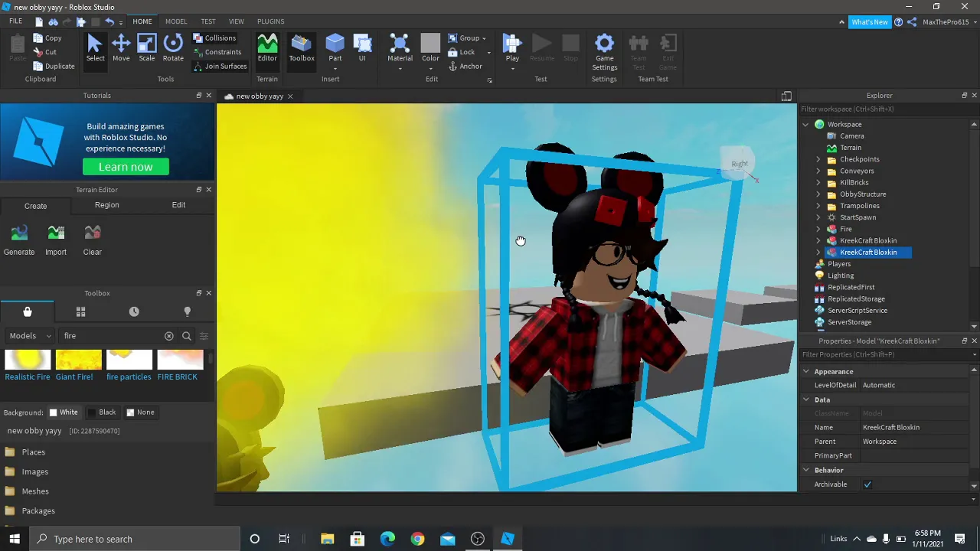Screen dimensions: 980x551
Task: Open Toolbox Creations lightbulb tab
Action: (x=187, y=311)
